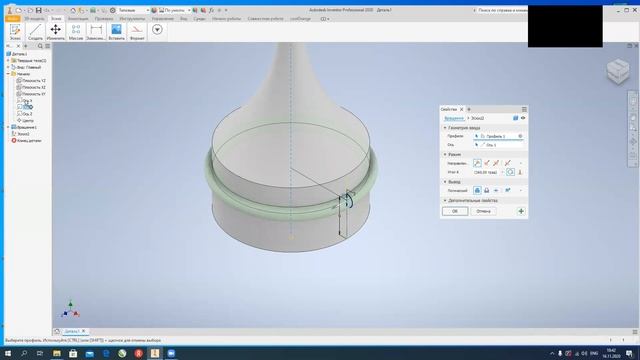Viewport: 640px width, 360px height.
Task: Click the Профили selection field
Action: 498,136
